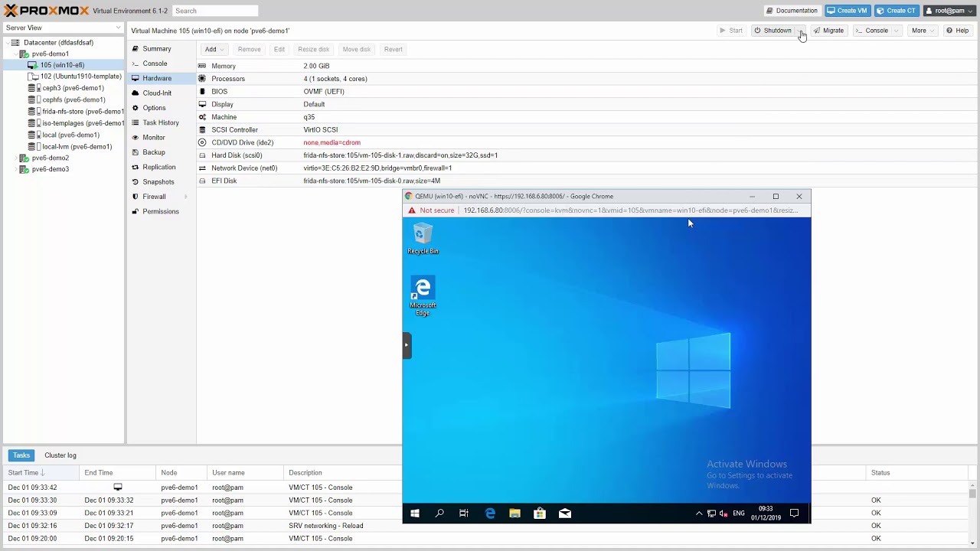Image resolution: width=980 pixels, height=551 pixels.
Task: Open Shutdown button dropdown arrow
Action: 800,31
